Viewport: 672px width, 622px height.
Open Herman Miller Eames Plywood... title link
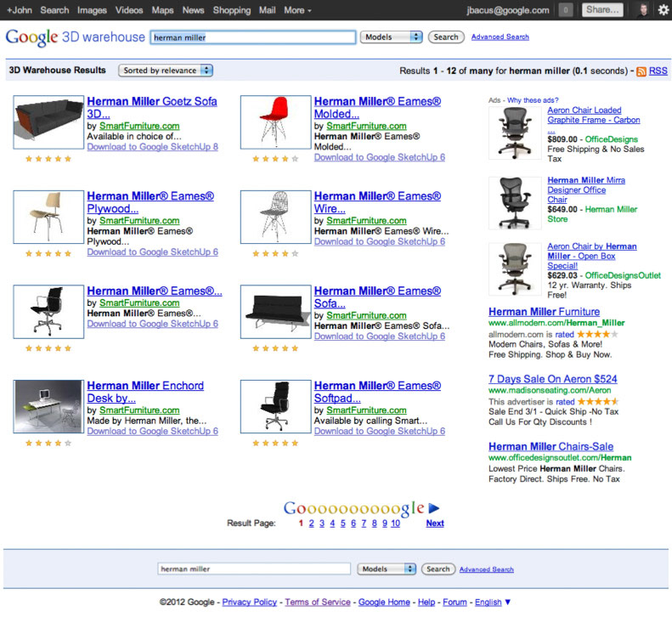pyautogui.click(x=150, y=202)
